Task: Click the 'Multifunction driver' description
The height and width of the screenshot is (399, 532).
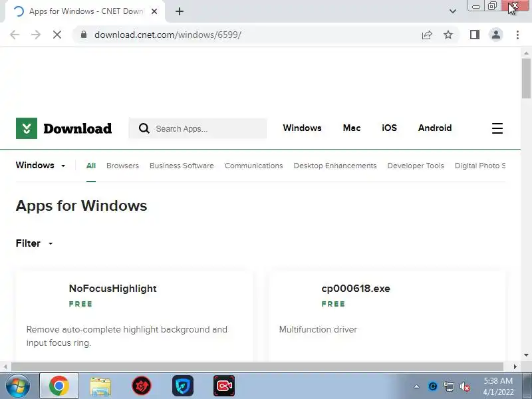Action: click(x=318, y=329)
